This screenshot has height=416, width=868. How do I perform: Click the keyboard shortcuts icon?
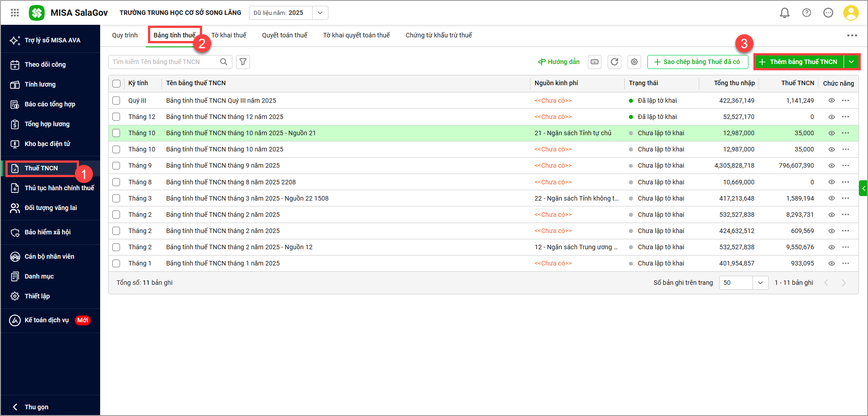tap(595, 62)
